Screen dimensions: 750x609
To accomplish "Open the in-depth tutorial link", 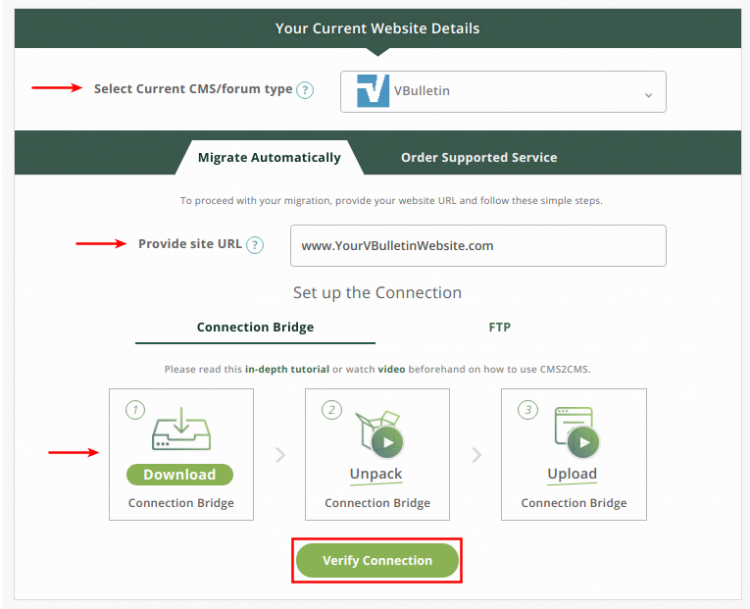I will (287, 369).
